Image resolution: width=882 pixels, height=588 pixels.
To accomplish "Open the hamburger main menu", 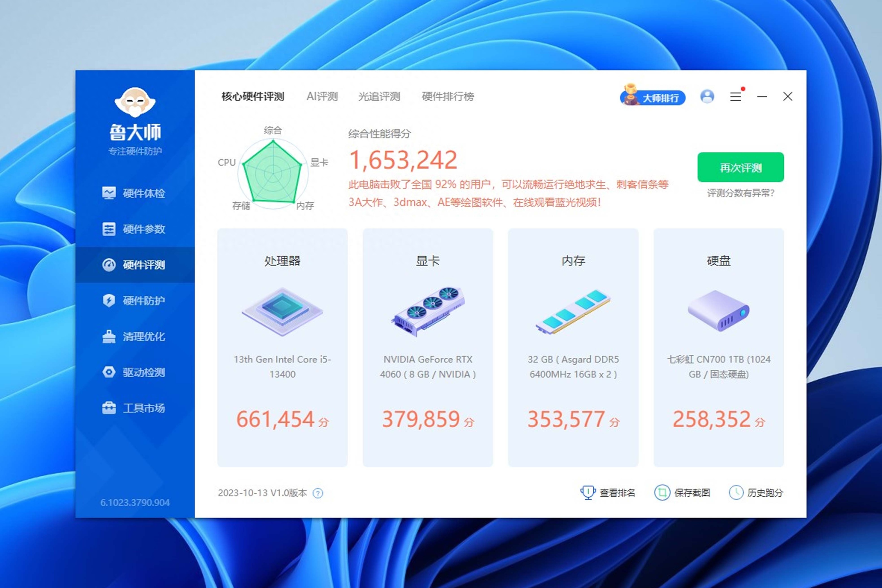I will point(735,97).
